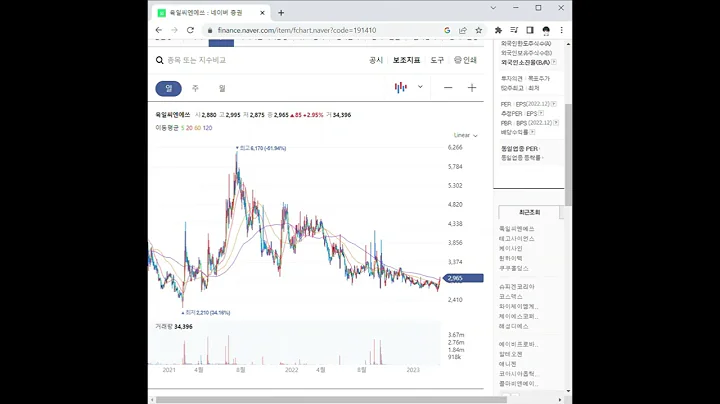Open the tab search chevron in title bar

pyautogui.click(x=493, y=8)
